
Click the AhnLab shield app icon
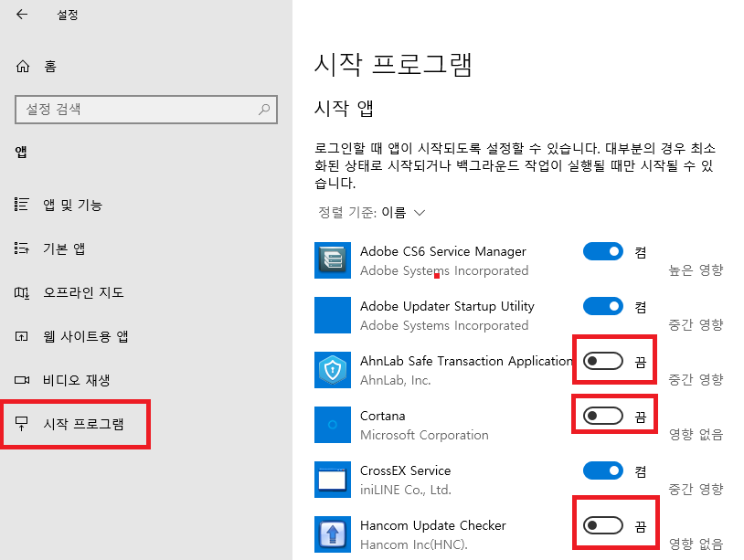333,370
